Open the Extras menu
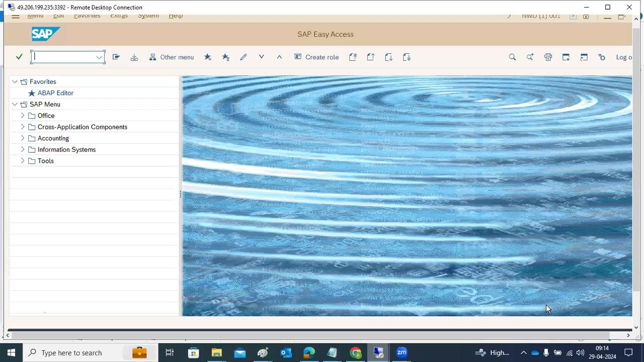The width and height of the screenshot is (644, 362). 119,16
